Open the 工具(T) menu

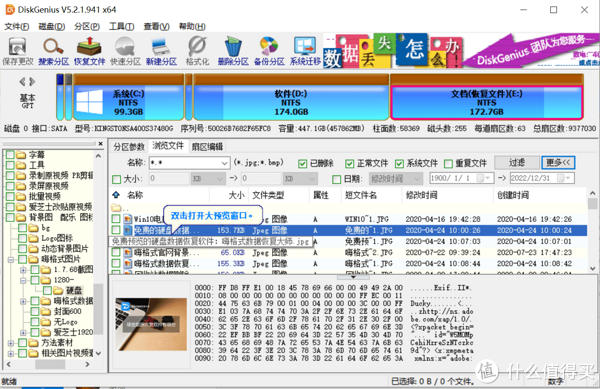pos(121,26)
